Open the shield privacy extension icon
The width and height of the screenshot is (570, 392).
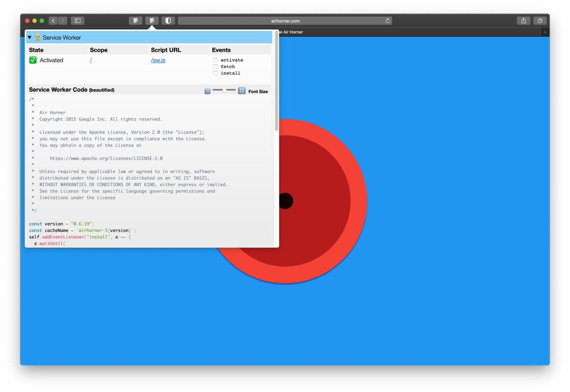[168, 21]
